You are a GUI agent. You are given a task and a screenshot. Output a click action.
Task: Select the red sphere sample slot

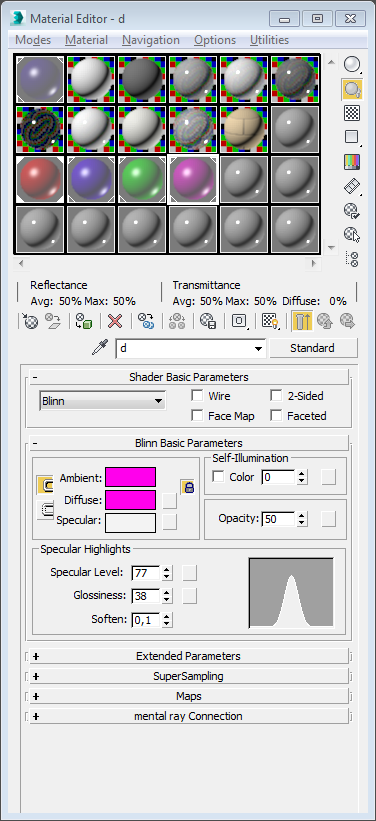click(x=40, y=180)
